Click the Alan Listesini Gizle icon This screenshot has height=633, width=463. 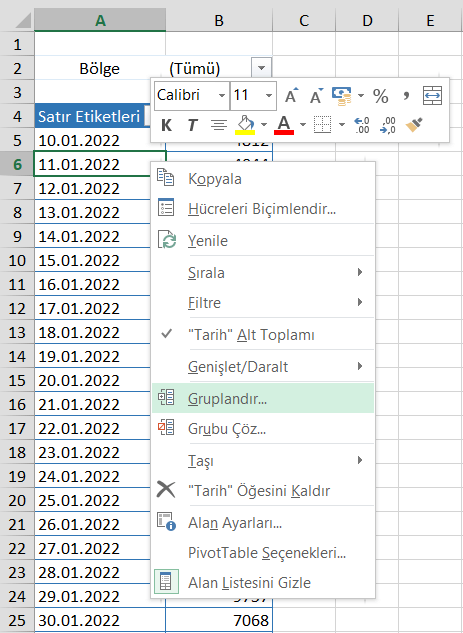coord(166,582)
